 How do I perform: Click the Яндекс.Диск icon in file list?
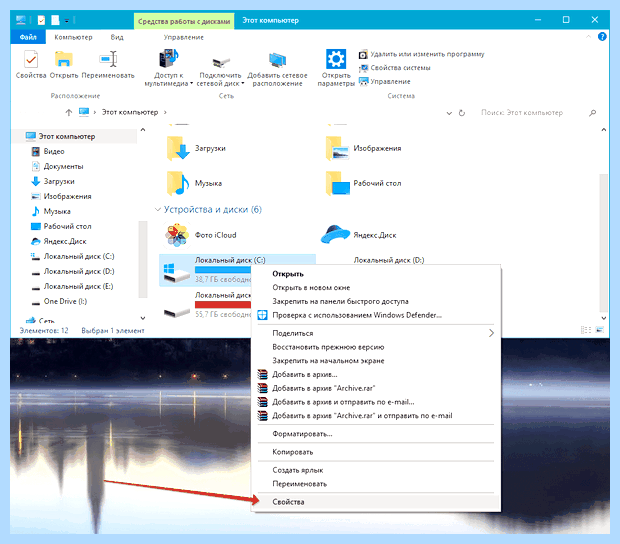click(335, 234)
